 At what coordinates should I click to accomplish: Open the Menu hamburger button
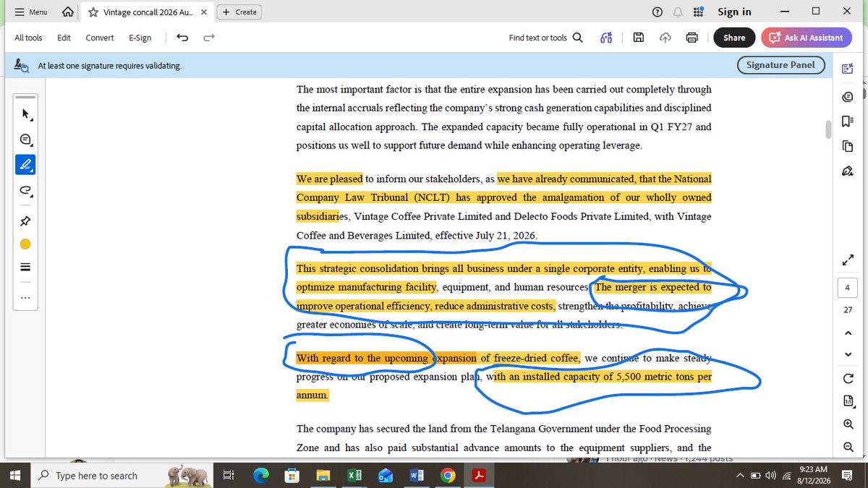(x=30, y=12)
